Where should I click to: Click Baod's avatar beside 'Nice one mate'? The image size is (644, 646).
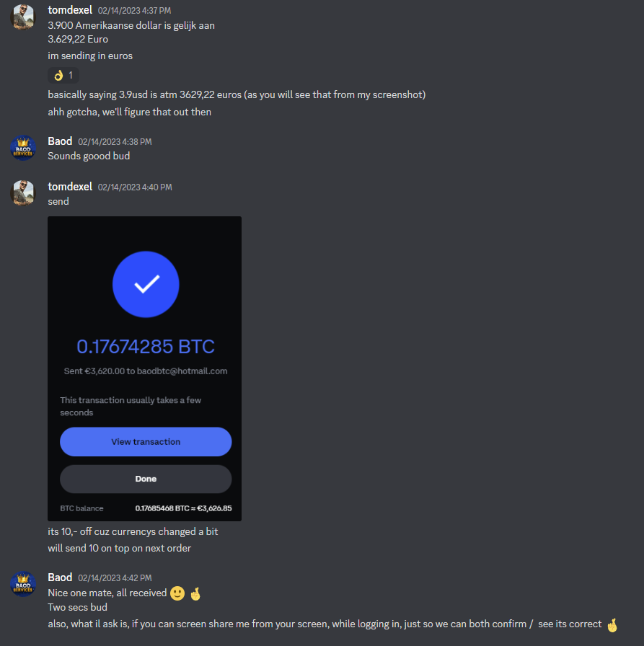[22, 584]
